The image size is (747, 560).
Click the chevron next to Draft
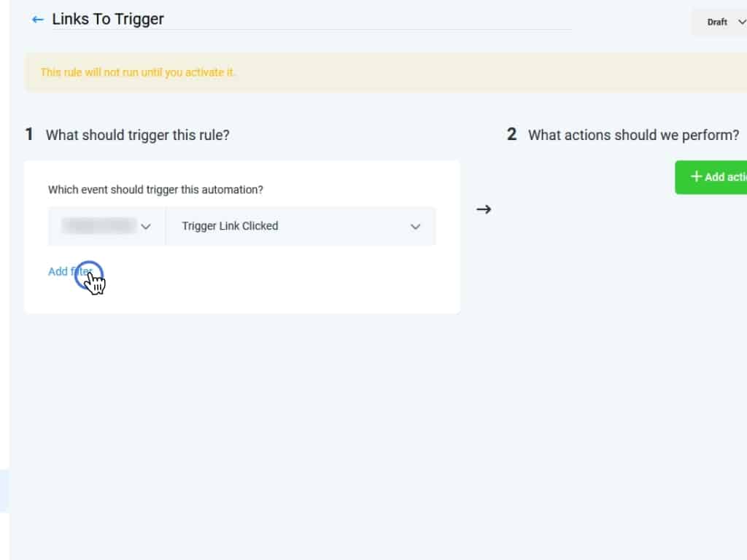click(742, 22)
